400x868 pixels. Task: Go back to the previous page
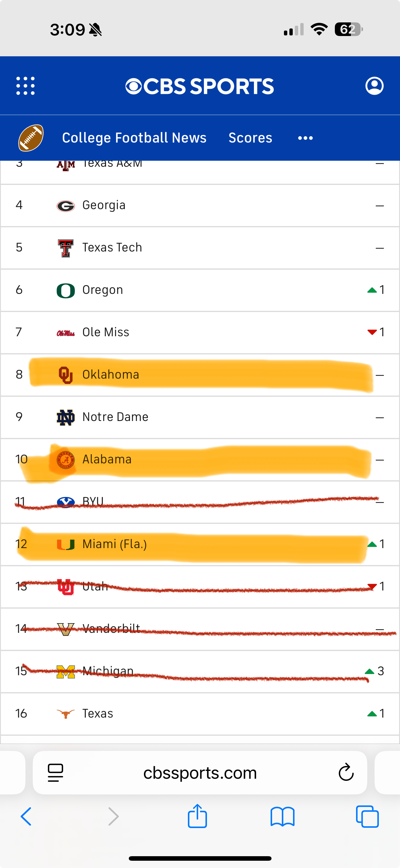(26, 816)
